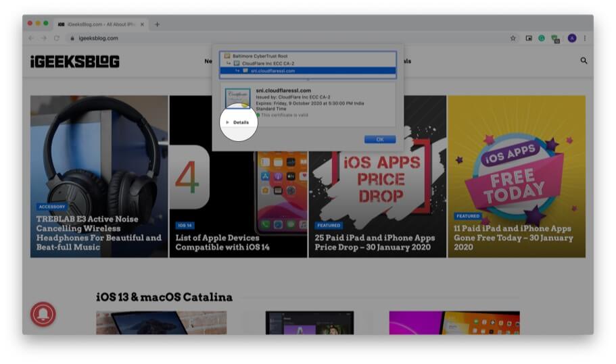
Task: Click the padlock site info icon
Action: 72,38
